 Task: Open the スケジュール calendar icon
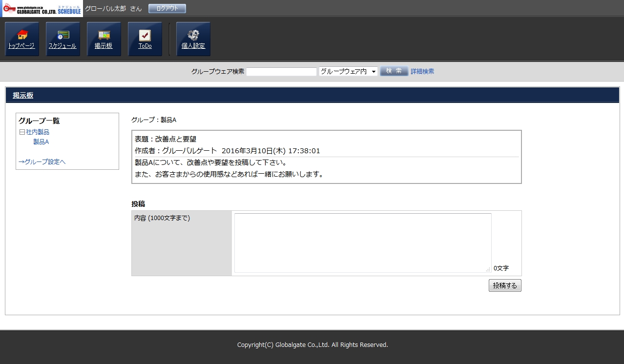coord(63,39)
